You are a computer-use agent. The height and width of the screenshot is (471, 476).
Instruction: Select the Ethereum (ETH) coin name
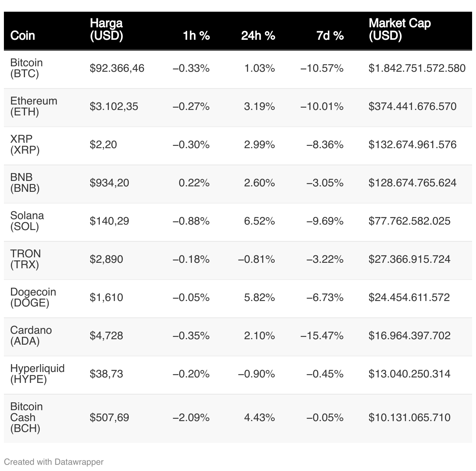34,106
